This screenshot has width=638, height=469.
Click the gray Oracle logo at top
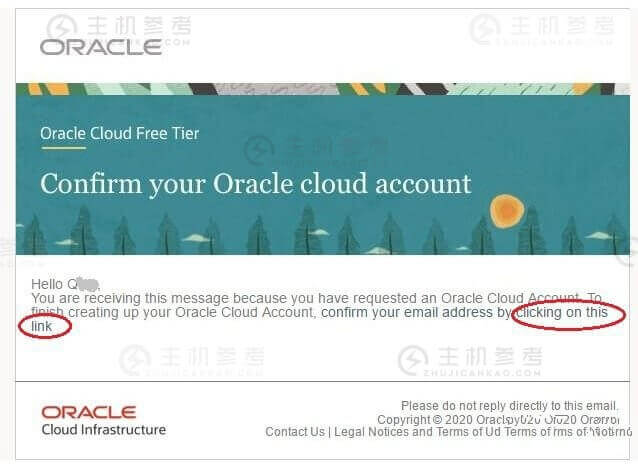click(101, 47)
